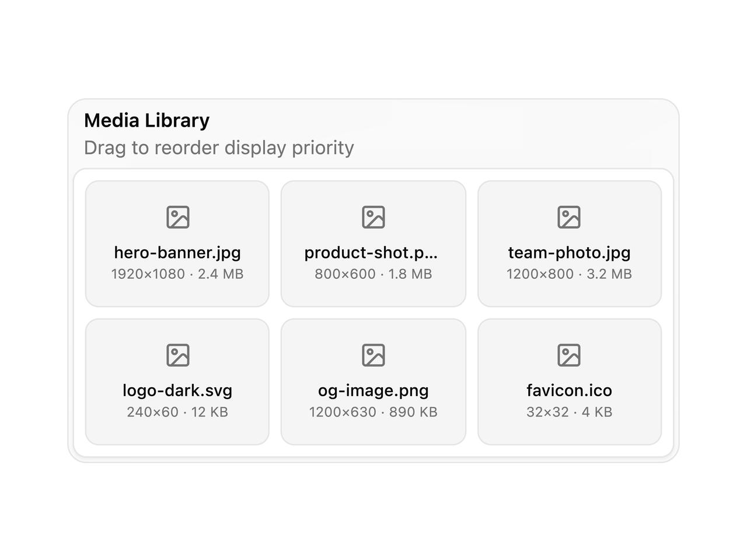Click the Drag to reorder subtitle text
The width and height of the screenshot is (747, 560).
[x=219, y=148]
